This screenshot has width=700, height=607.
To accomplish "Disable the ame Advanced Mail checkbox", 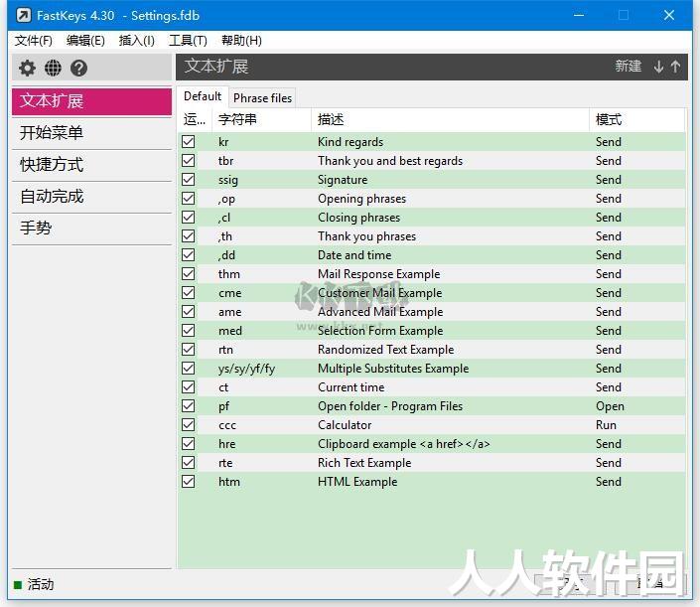I will (189, 311).
